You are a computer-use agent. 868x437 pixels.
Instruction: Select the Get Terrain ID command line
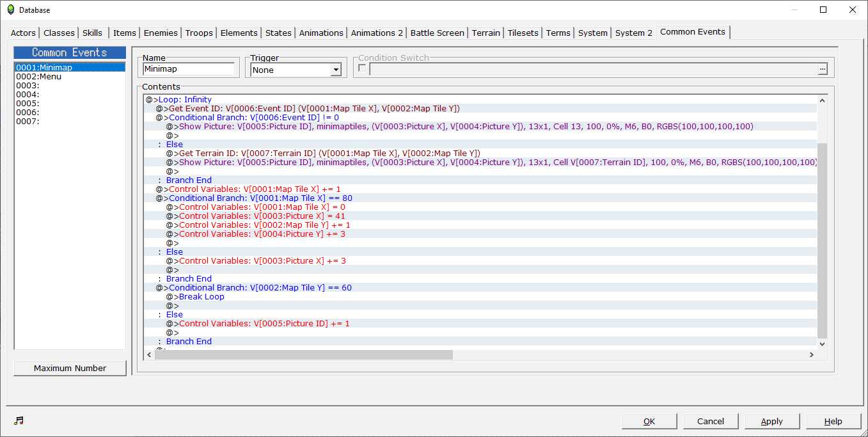coord(480,153)
